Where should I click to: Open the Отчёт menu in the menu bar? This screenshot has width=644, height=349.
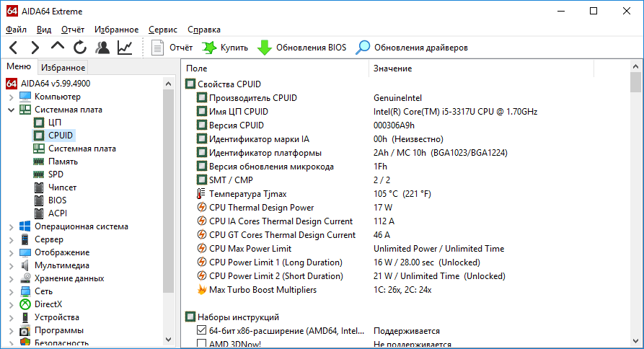coord(73,30)
